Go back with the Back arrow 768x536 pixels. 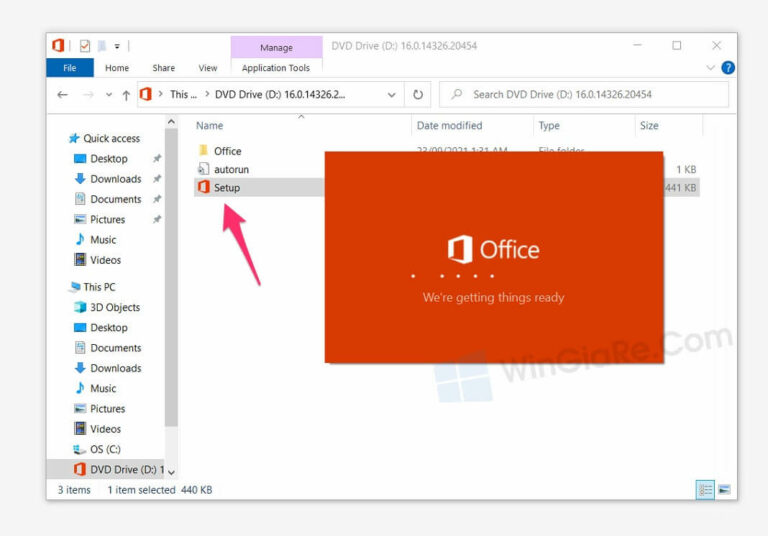point(62,95)
